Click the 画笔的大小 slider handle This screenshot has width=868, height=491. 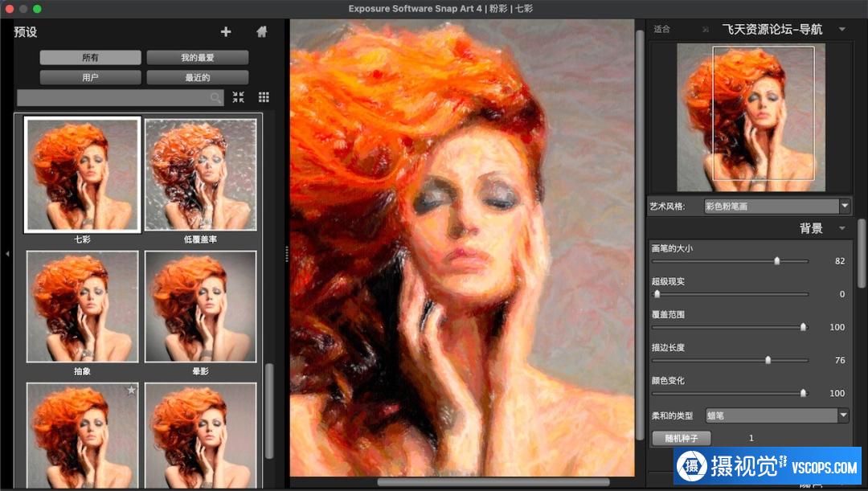click(776, 260)
